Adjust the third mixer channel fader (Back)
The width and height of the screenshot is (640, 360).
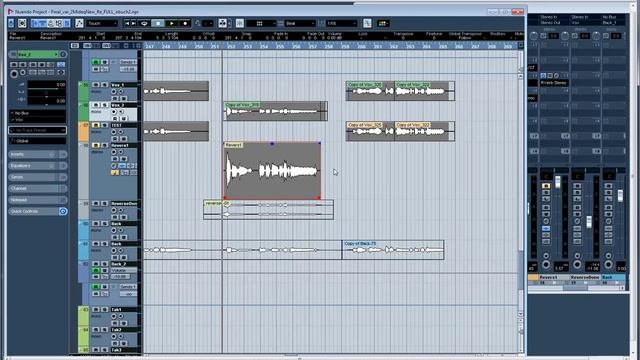click(620, 195)
